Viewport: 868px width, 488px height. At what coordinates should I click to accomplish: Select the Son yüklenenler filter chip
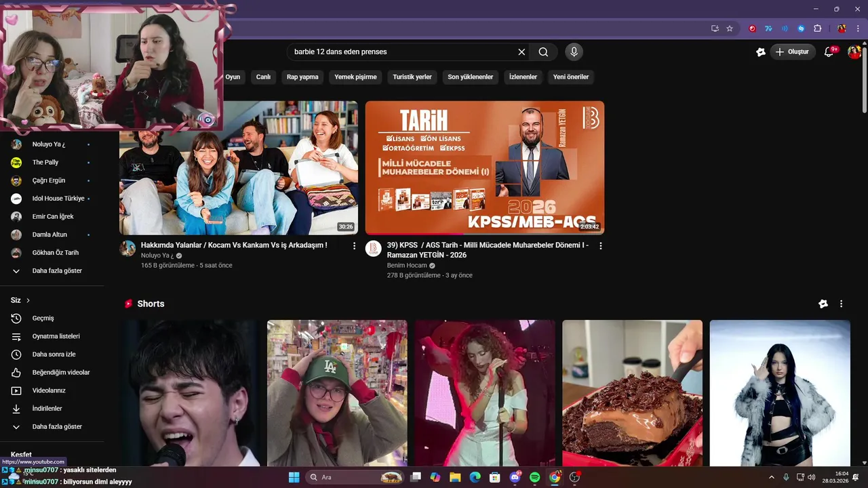(x=470, y=77)
